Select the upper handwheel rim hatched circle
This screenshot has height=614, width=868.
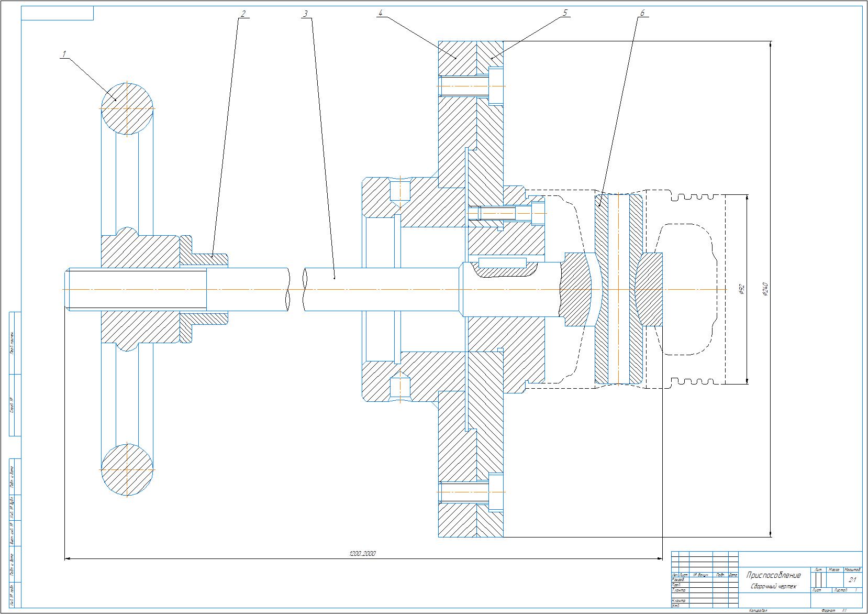tap(127, 108)
